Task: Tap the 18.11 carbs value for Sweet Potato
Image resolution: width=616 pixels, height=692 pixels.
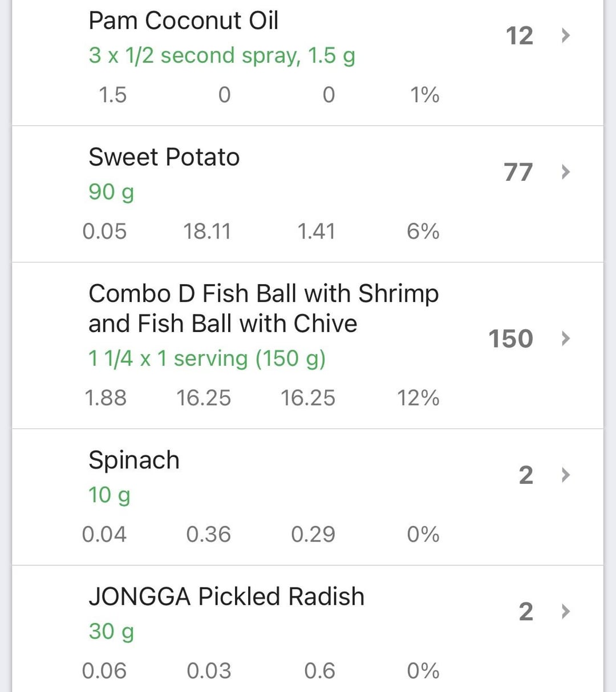Action: 207,232
